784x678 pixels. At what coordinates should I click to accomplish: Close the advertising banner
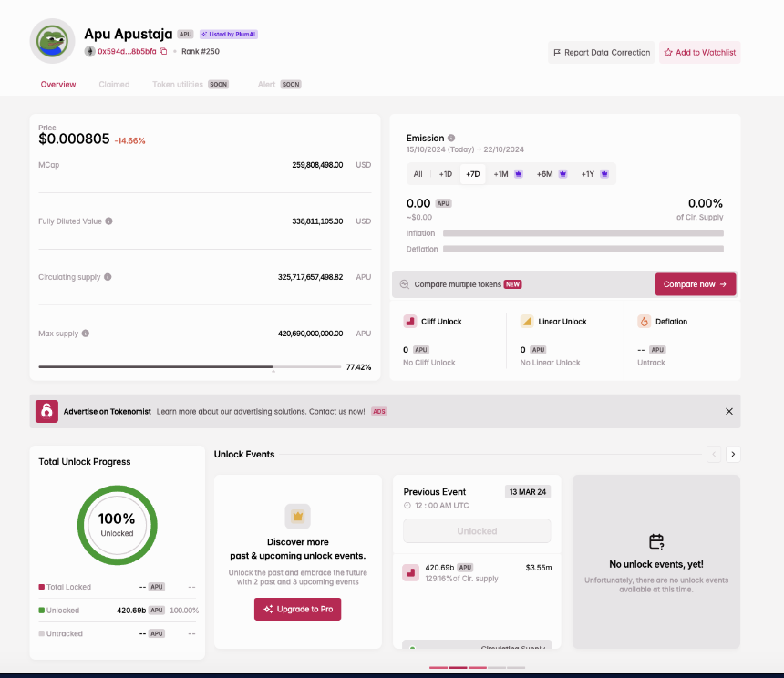pyautogui.click(x=729, y=411)
